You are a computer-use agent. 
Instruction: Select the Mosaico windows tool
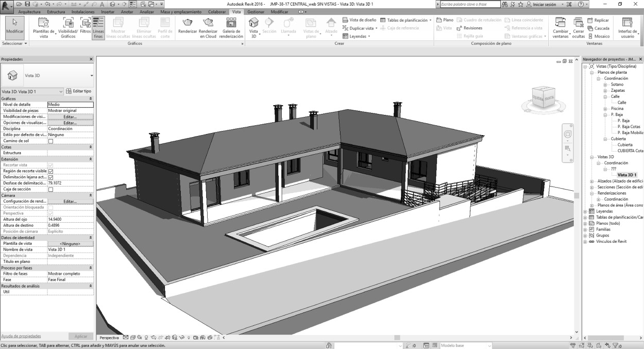tap(598, 36)
